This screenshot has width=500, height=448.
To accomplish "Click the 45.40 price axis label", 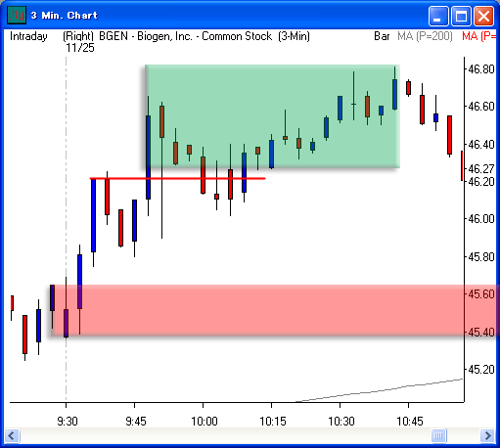I will pos(481,333).
